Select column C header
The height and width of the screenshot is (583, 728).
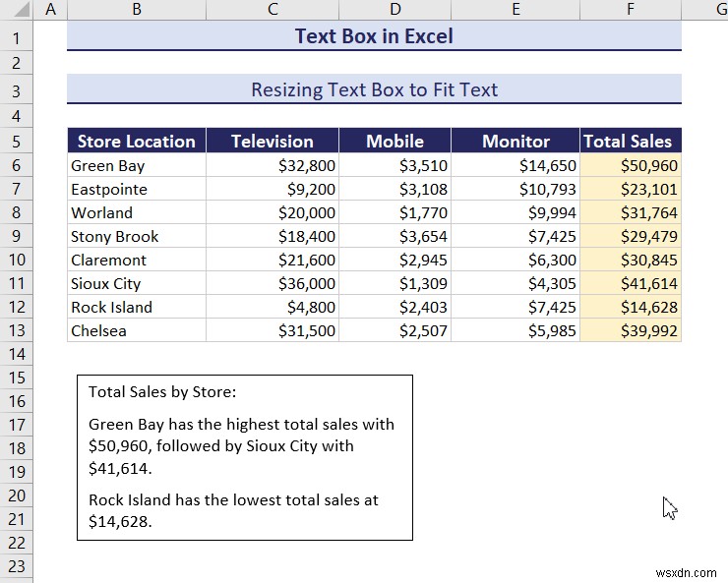coord(273,9)
